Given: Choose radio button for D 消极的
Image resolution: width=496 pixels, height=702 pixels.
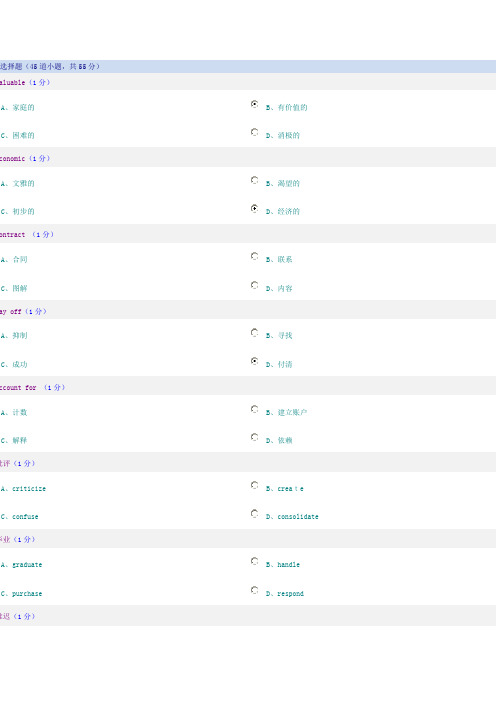Looking at the screenshot, I should point(254,132).
